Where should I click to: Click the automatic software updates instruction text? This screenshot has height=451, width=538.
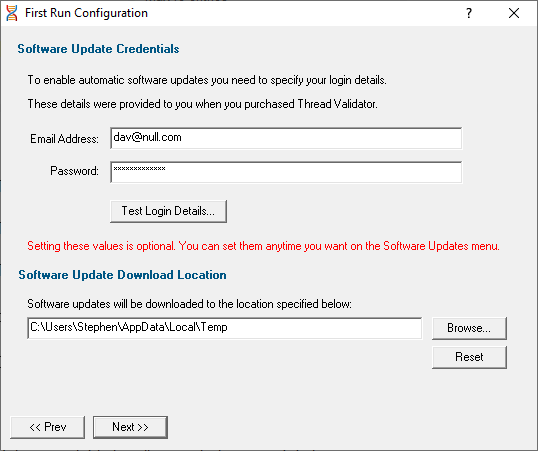pos(207,80)
